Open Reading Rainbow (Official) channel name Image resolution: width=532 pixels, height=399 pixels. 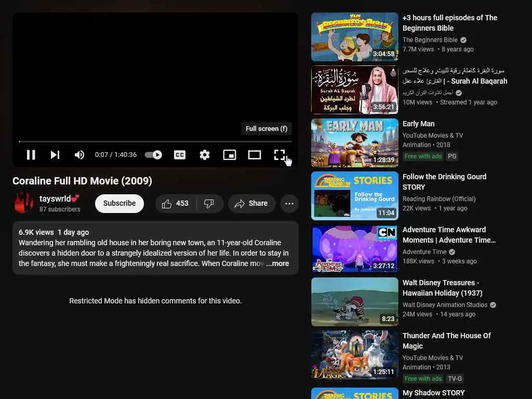pyautogui.click(x=439, y=199)
